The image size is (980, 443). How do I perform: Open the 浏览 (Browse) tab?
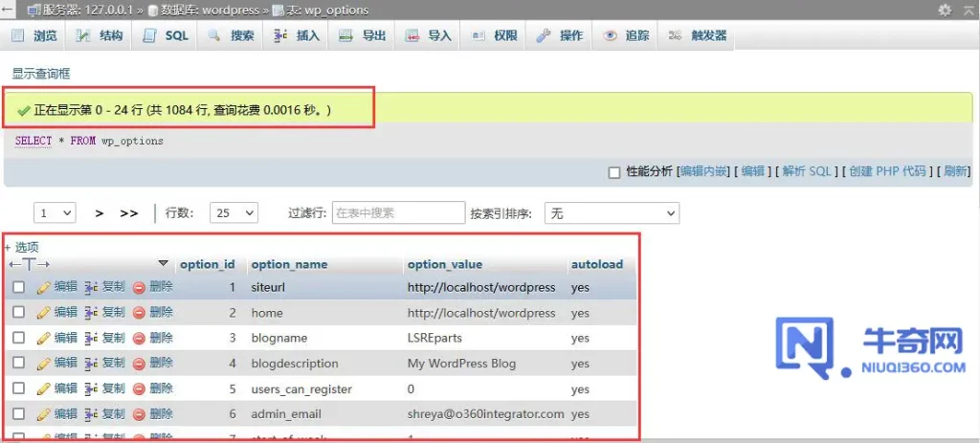34,35
